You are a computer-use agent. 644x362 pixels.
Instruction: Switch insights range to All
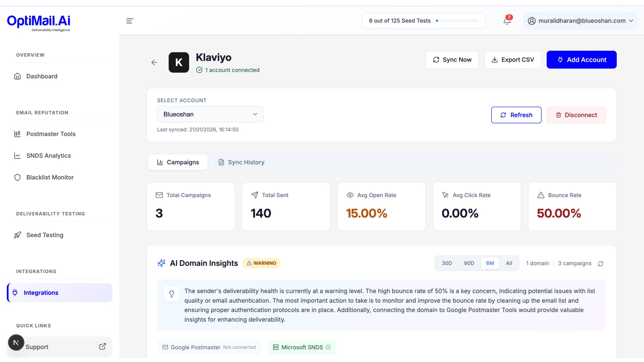click(x=509, y=263)
